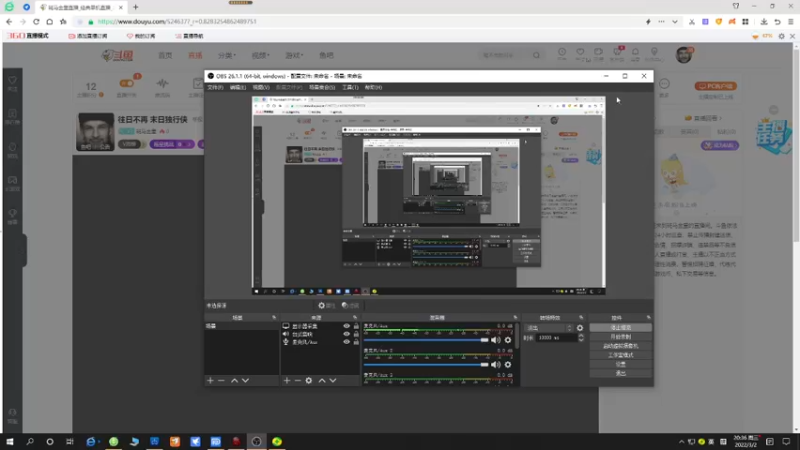Open Windows taskbar search
Screen dimensions: 800x450
30,442
